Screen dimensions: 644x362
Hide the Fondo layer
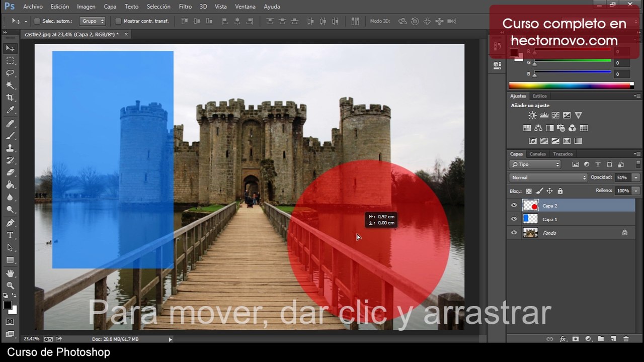point(514,233)
